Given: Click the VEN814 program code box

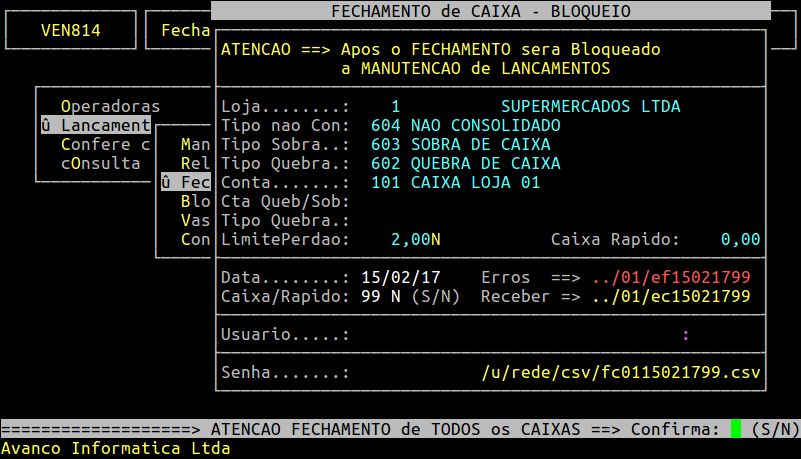Looking at the screenshot, I should coord(70,30).
